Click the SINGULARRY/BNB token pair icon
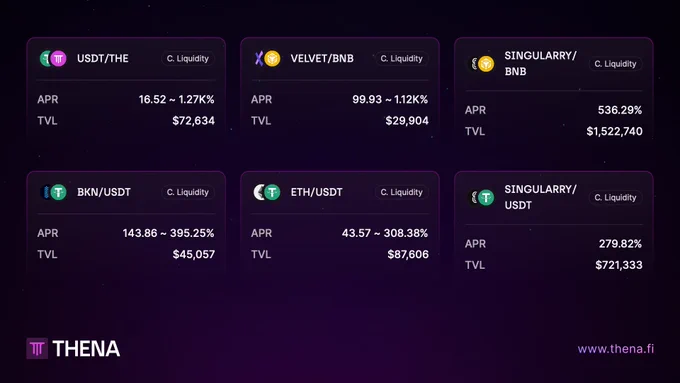 coord(482,64)
